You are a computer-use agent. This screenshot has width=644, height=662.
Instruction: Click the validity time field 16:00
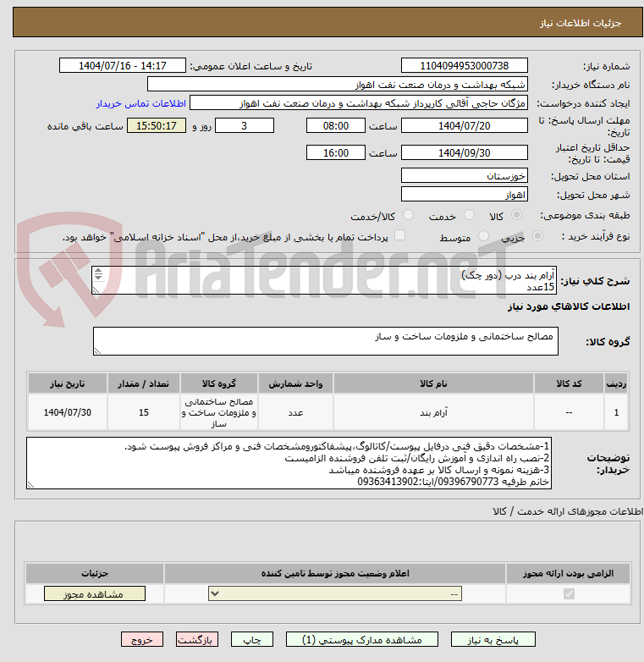pyautogui.click(x=335, y=152)
